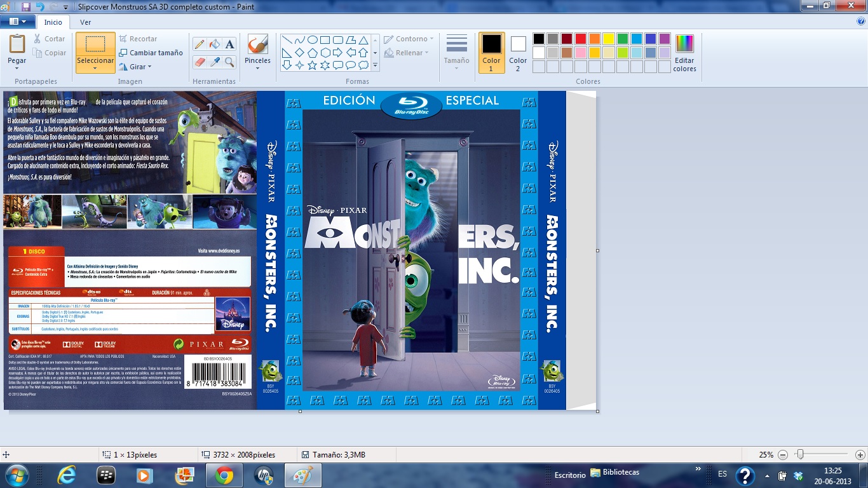Click the Save icon in quick access toolbar
The image size is (868, 488).
click(26, 6)
